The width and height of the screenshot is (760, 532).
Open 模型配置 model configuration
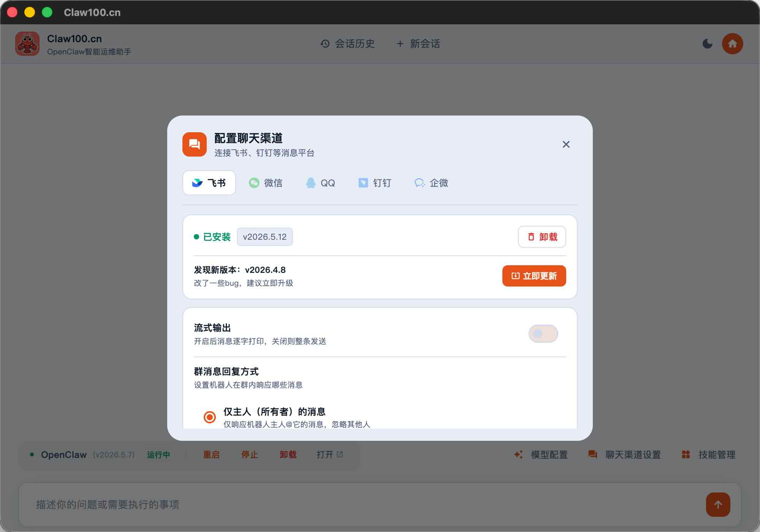coord(541,454)
